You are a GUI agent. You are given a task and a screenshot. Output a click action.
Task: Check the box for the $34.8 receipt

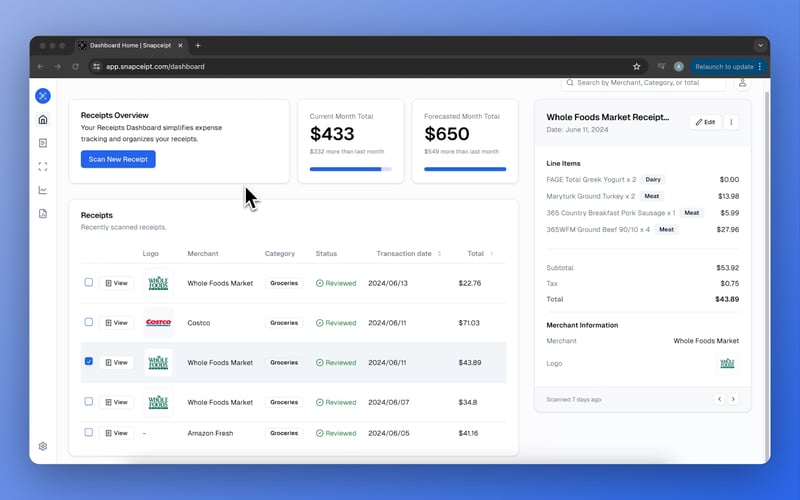(89, 402)
